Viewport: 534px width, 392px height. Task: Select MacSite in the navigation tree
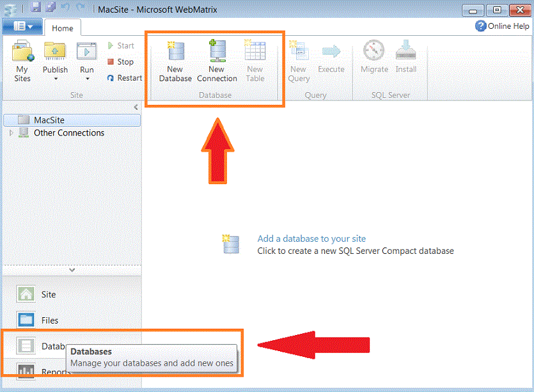[72, 120]
